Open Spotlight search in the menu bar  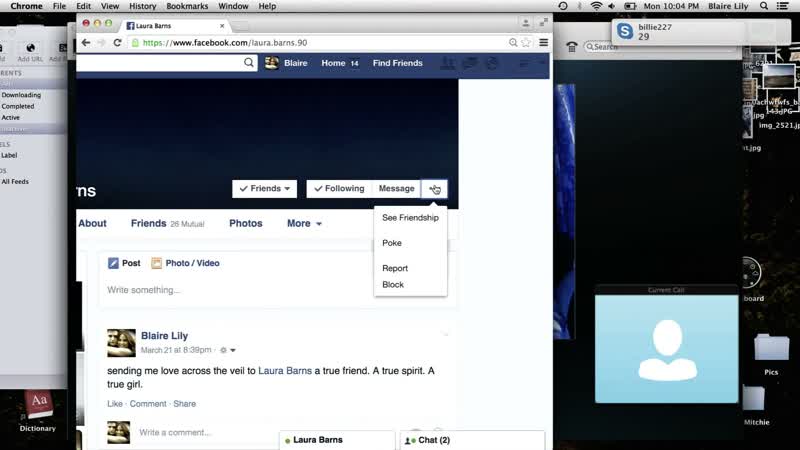[x=764, y=6]
